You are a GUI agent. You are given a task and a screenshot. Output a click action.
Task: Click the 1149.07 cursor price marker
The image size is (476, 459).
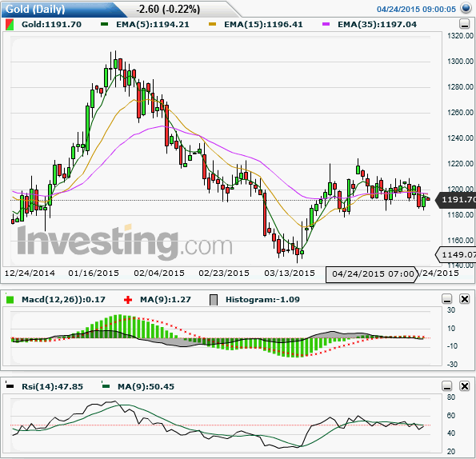[x=456, y=254]
